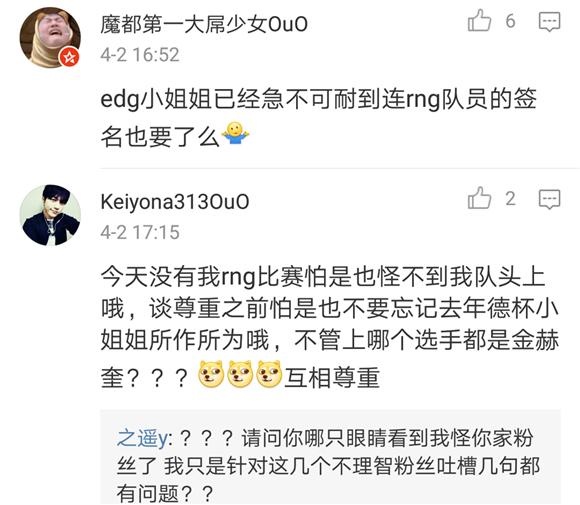Open the comment text starting with 今天没有我rng
This screenshot has width=580, height=505.
coord(330,327)
